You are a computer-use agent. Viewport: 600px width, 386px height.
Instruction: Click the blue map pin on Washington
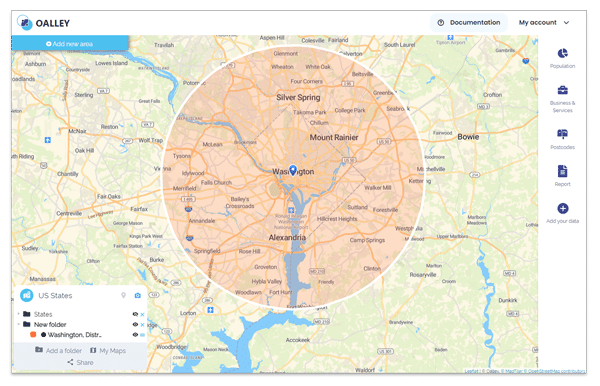pos(293,170)
